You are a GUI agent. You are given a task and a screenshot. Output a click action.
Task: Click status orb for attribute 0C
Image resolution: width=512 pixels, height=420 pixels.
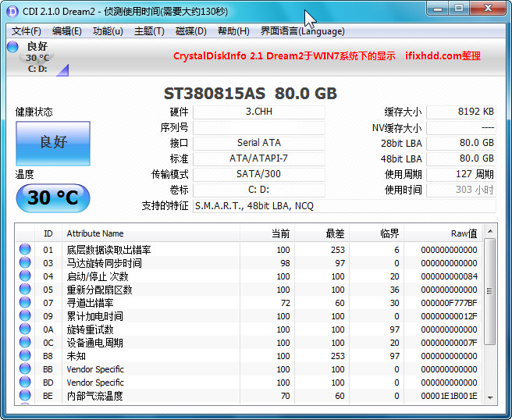25,342
